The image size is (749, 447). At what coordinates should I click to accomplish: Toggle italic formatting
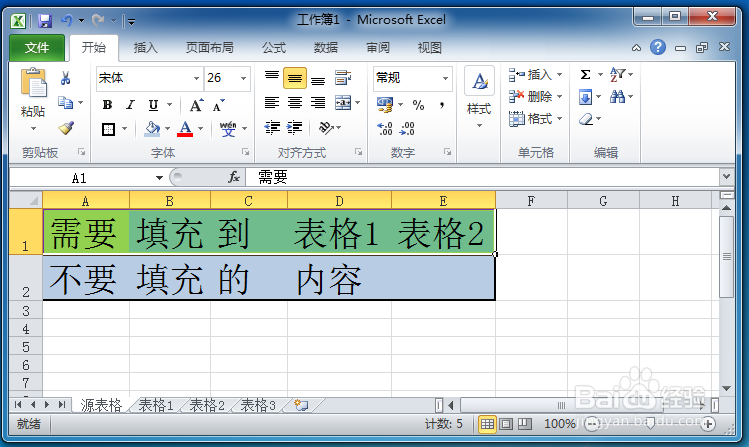[130, 105]
